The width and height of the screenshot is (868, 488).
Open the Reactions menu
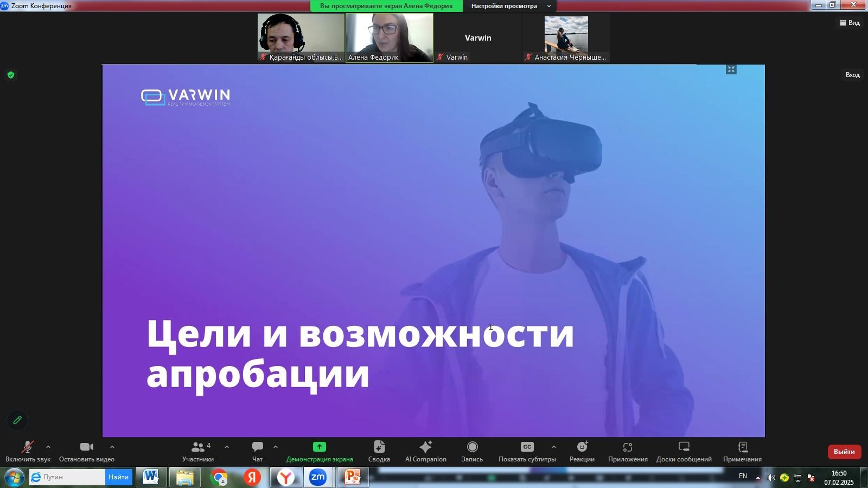click(x=582, y=451)
